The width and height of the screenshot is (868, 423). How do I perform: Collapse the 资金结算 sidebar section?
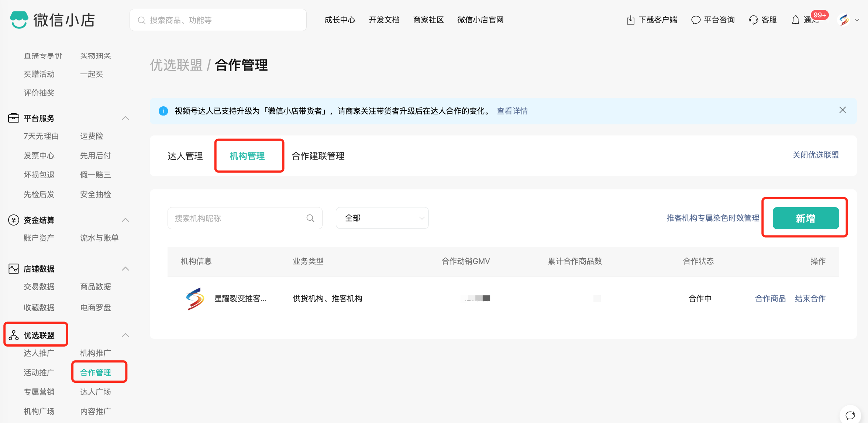[125, 220]
